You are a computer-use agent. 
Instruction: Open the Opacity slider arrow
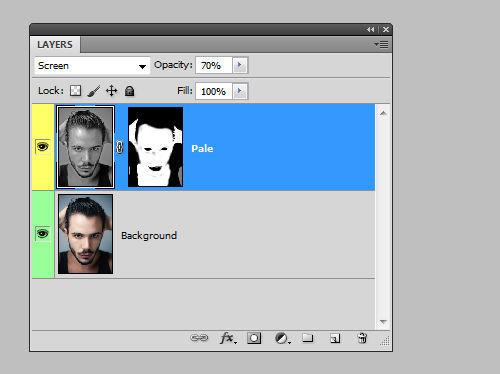(240, 65)
